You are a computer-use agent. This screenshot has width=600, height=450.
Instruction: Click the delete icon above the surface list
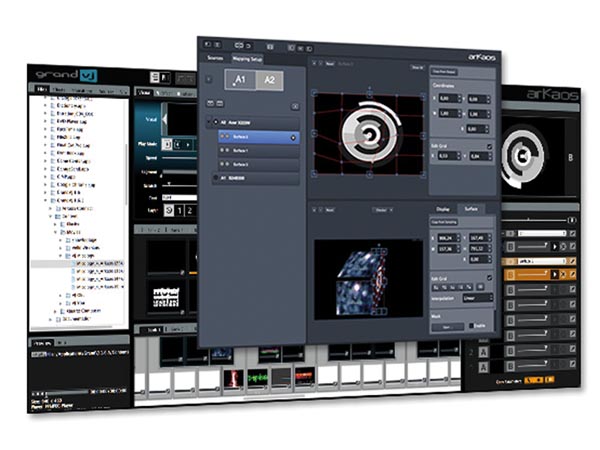point(295,106)
